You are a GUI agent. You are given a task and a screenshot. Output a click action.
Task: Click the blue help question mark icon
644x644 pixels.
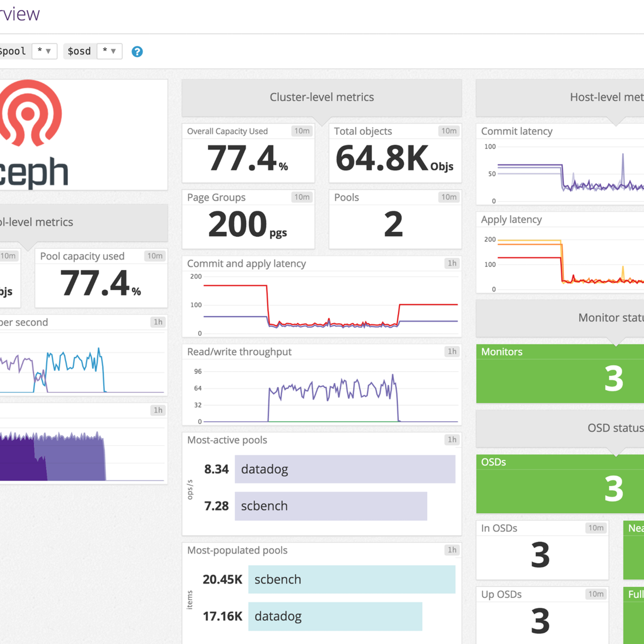[137, 52]
